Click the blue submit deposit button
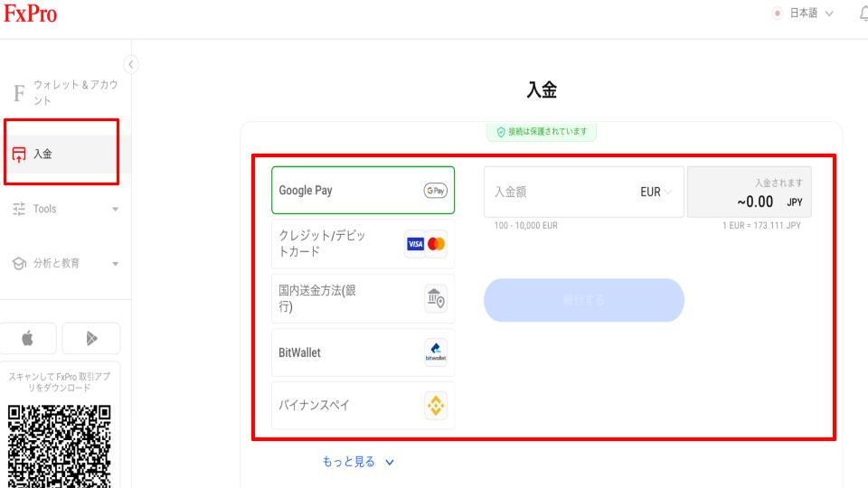This screenshot has height=488, width=868. [584, 300]
